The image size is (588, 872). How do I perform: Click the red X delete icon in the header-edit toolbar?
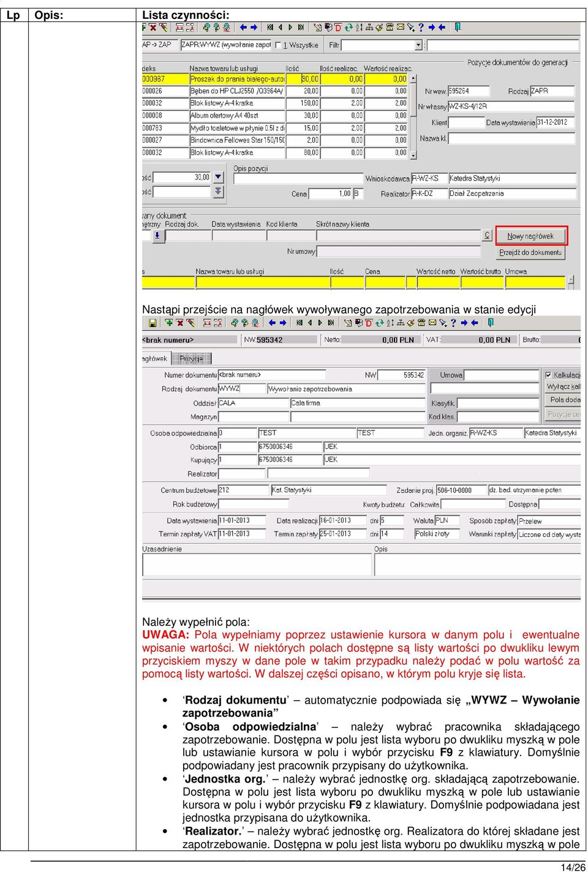click(179, 323)
